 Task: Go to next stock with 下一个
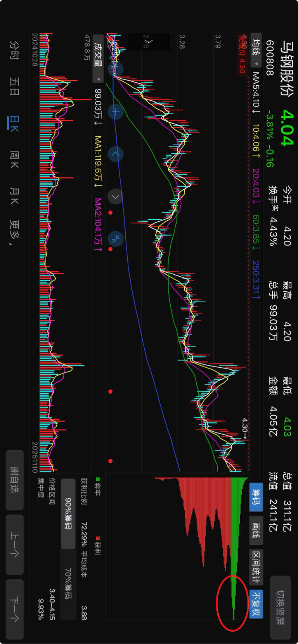tap(15, 609)
